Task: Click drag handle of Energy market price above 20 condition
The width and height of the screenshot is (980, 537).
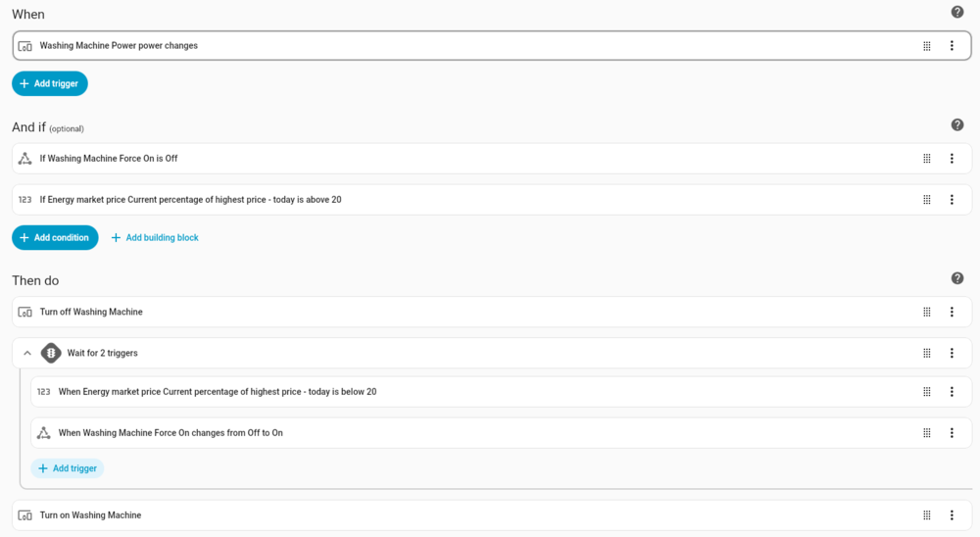Action: click(x=927, y=200)
